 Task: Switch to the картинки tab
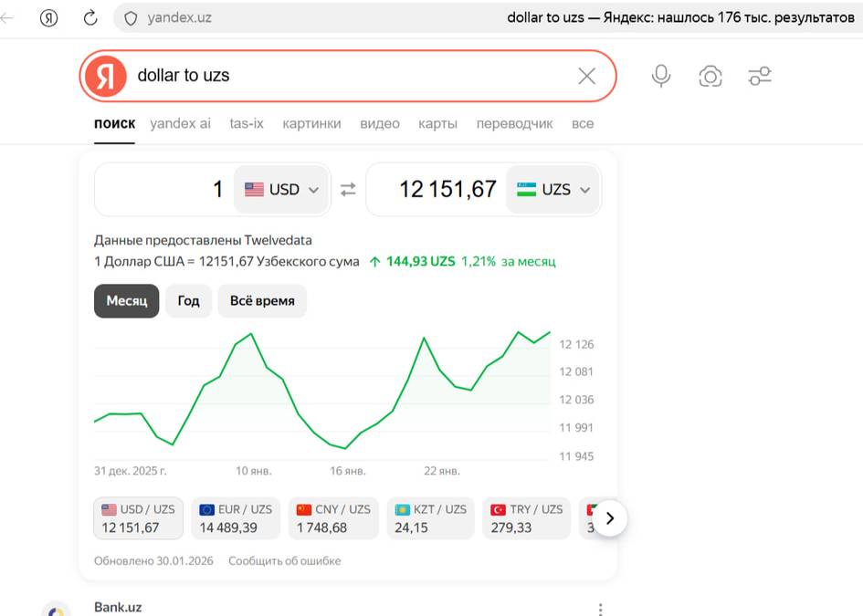[311, 123]
